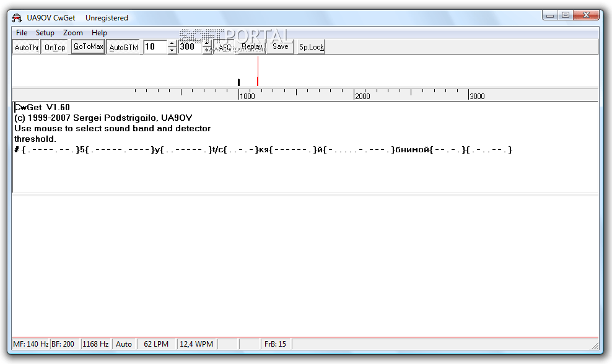Toggle the AutoGTM button

click(x=123, y=47)
